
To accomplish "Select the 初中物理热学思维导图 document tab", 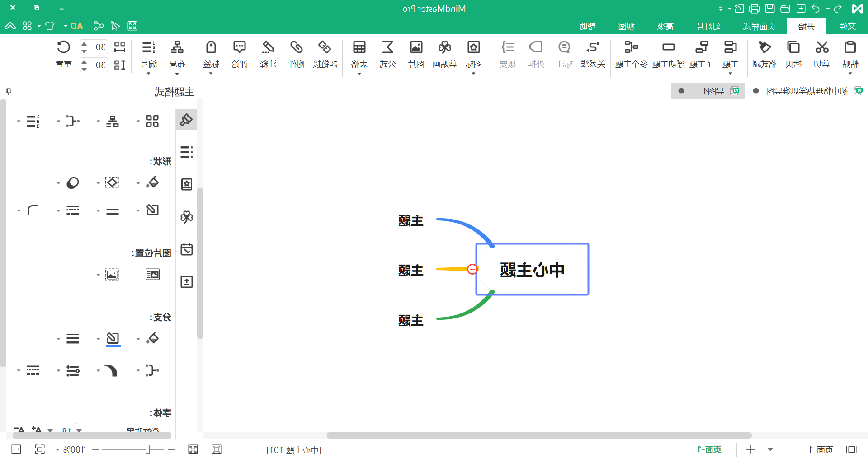I will click(x=807, y=91).
